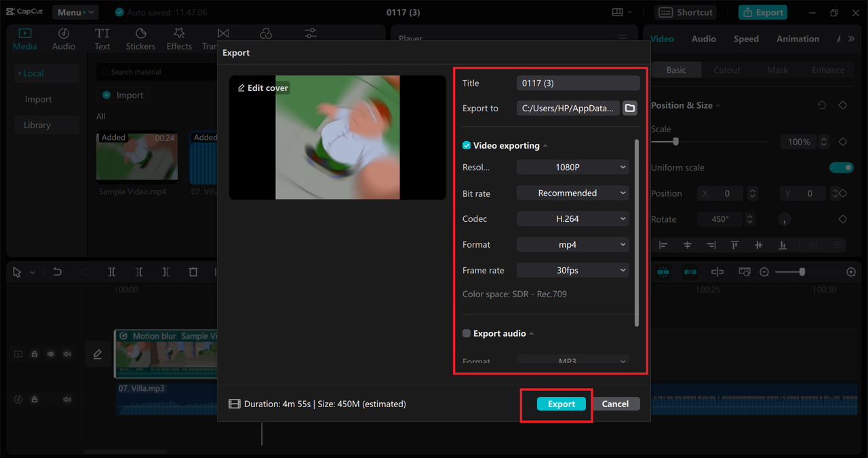Open the Resolution dropdown showing 1080P
Screen dimensions: 868x458
(x=573, y=167)
